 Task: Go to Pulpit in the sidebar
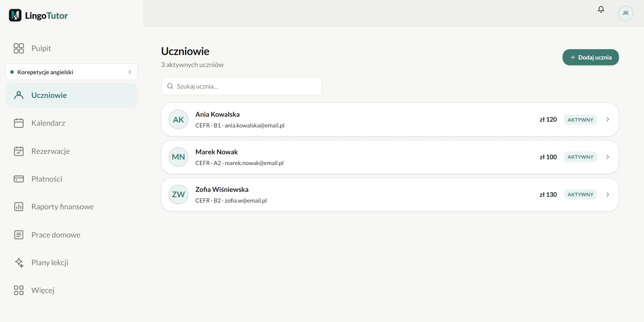pyautogui.click(x=72, y=48)
